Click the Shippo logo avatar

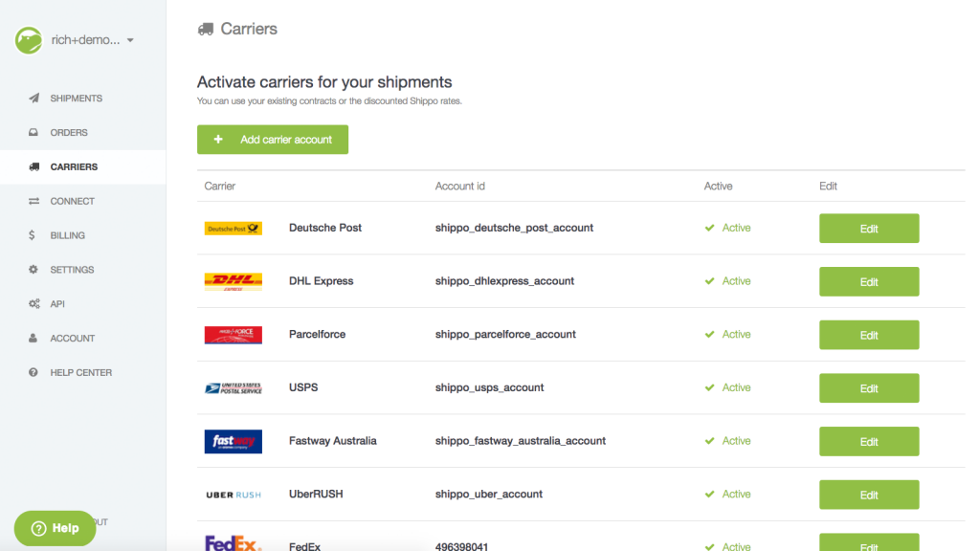[28, 39]
